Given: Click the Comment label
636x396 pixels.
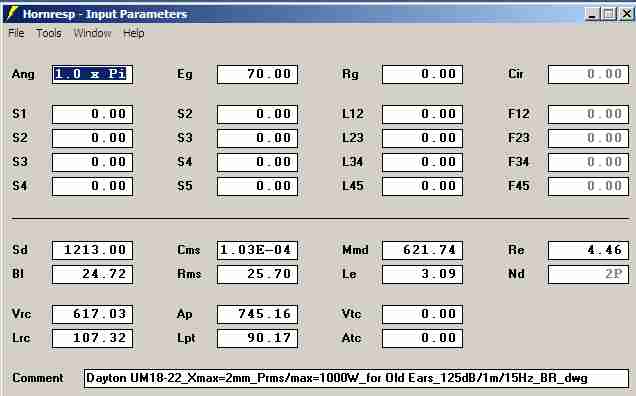Looking at the screenshot, I should point(38,378).
